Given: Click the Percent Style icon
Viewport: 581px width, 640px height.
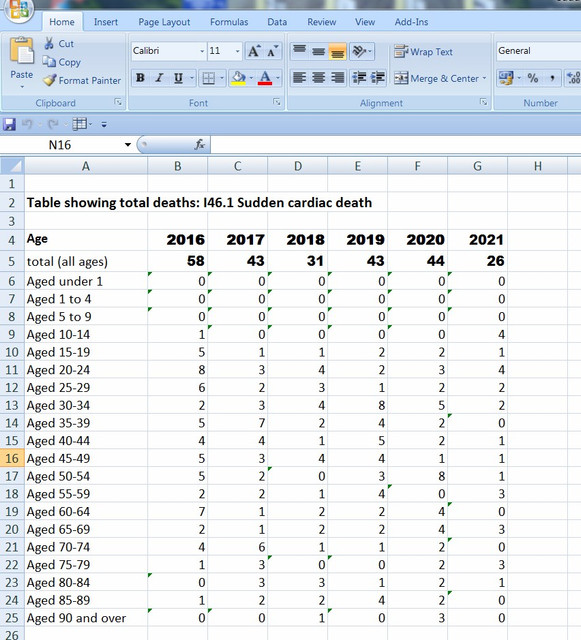Looking at the screenshot, I should coord(532,78).
